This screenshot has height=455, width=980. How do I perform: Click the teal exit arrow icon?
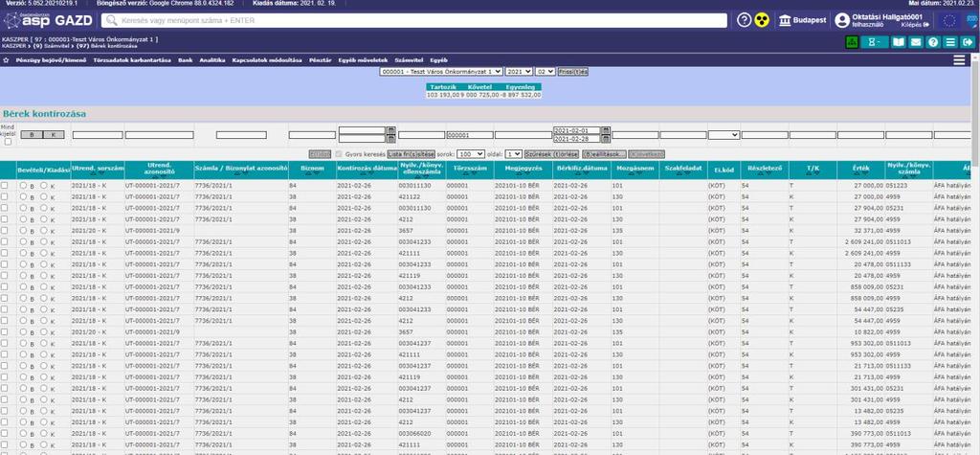[x=969, y=42]
